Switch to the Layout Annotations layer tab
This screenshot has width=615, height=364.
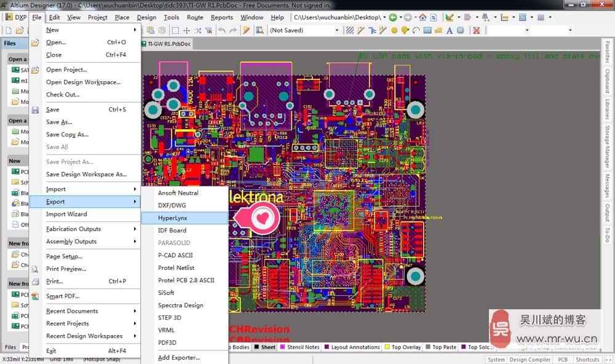[352, 347]
